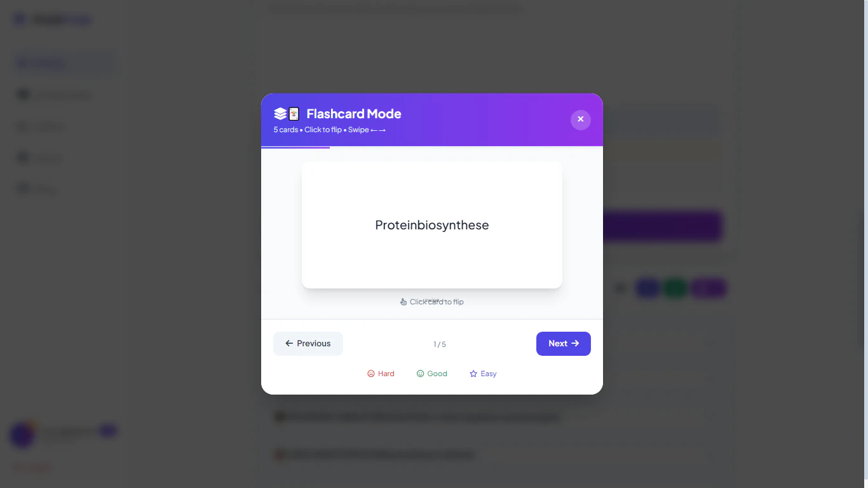Click the blurred green button behind the dialog

pos(675,288)
